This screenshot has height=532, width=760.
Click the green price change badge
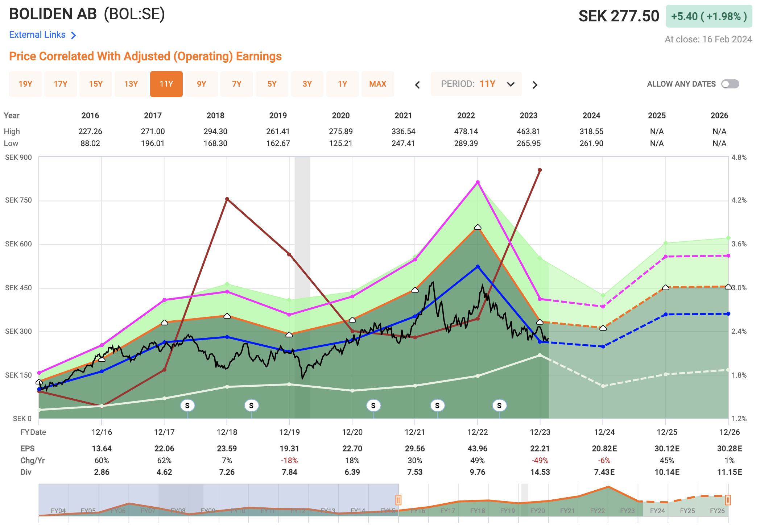coord(709,15)
